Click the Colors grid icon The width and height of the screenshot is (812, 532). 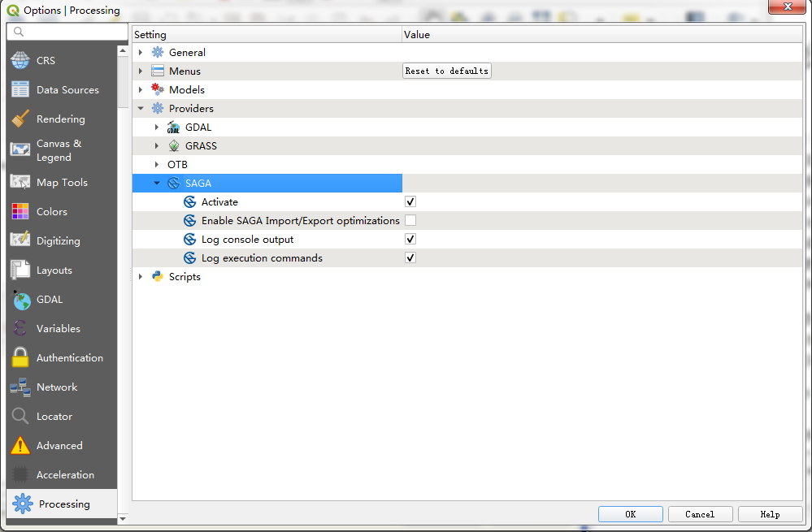[20, 212]
